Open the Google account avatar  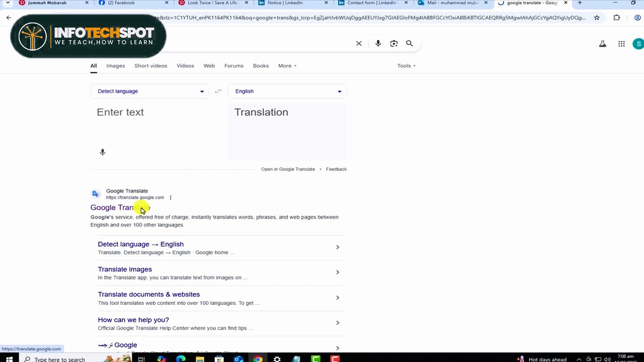pyautogui.click(x=638, y=44)
